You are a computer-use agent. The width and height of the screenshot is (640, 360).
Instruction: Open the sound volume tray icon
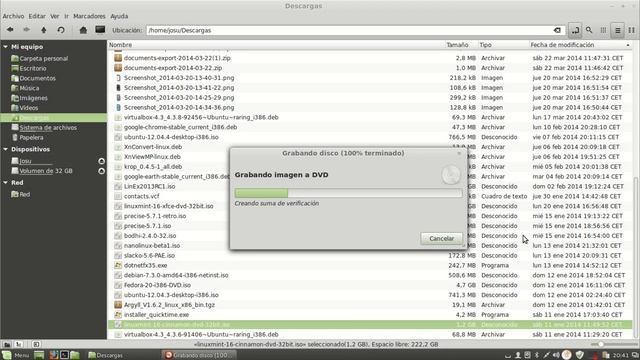click(x=556, y=355)
